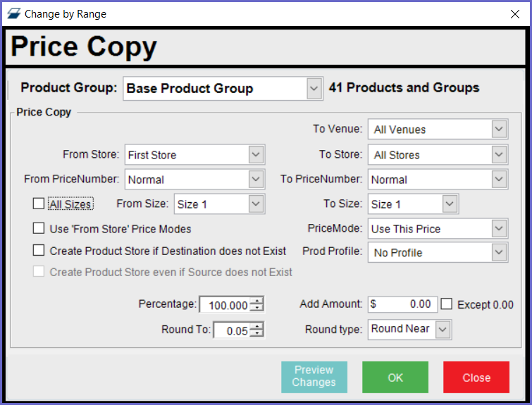
Task: Expand the To Size dropdown
Action: coord(450,204)
